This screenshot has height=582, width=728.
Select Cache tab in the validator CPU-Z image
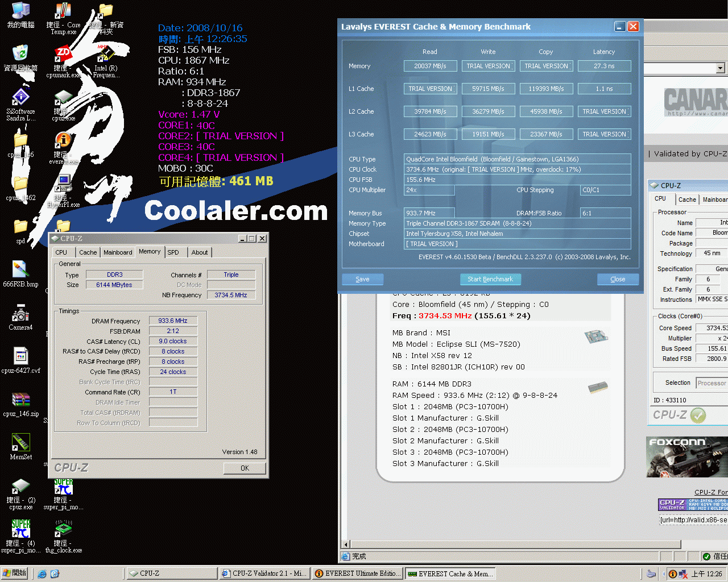pyautogui.click(x=687, y=199)
